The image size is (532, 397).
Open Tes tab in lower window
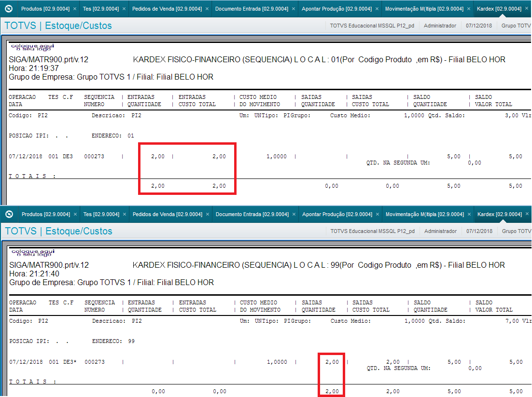[101, 214]
